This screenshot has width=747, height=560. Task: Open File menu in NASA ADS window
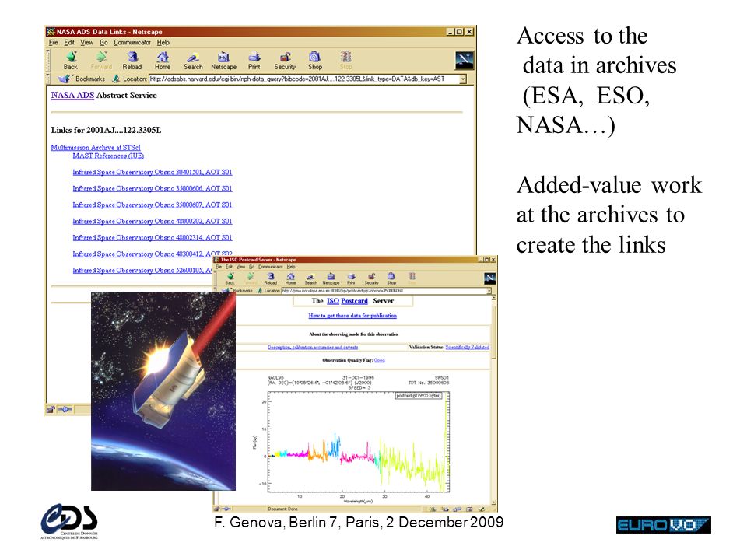coord(54,42)
